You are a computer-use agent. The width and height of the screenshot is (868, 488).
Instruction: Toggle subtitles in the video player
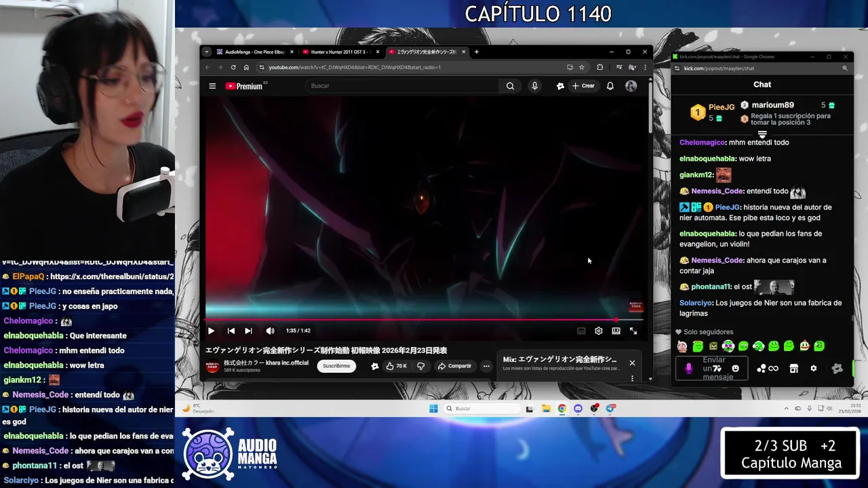(x=581, y=331)
